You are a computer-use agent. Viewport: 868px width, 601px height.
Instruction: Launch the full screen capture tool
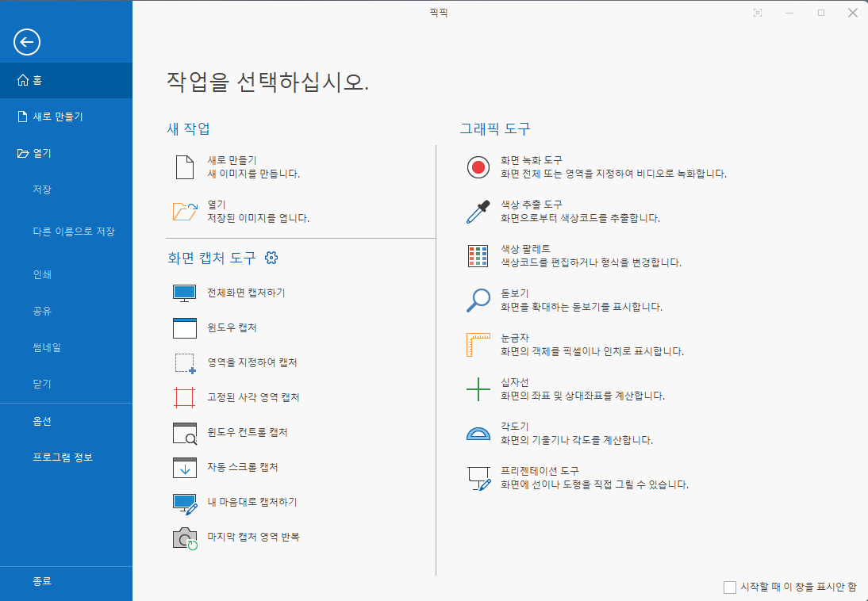pyautogui.click(x=243, y=293)
